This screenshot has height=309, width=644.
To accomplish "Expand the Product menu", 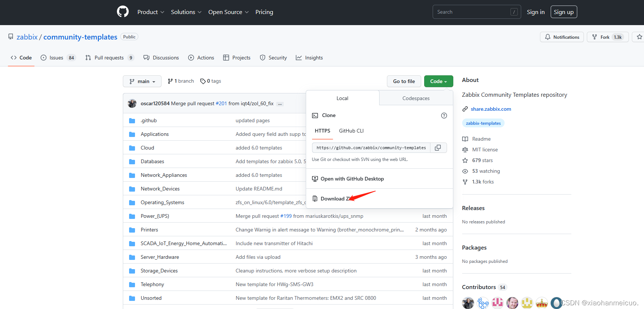I will pyautogui.click(x=151, y=12).
